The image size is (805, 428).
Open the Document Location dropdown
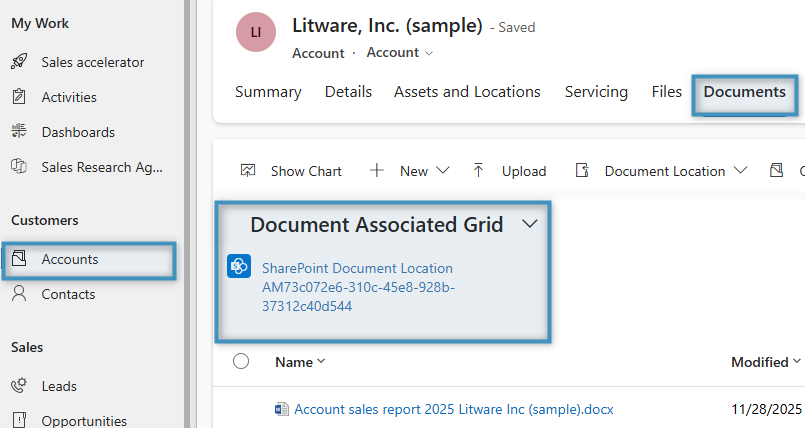pyautogui.click(x=740, y=171)
